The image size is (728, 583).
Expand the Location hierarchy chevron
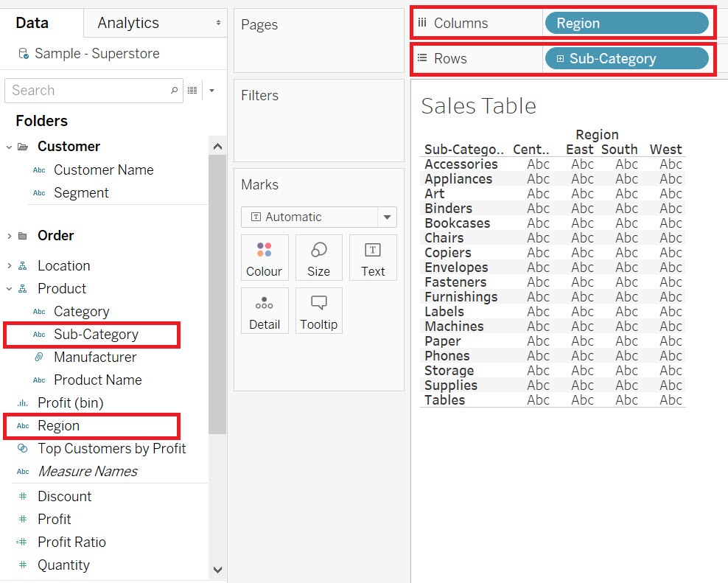click(9, 266)
